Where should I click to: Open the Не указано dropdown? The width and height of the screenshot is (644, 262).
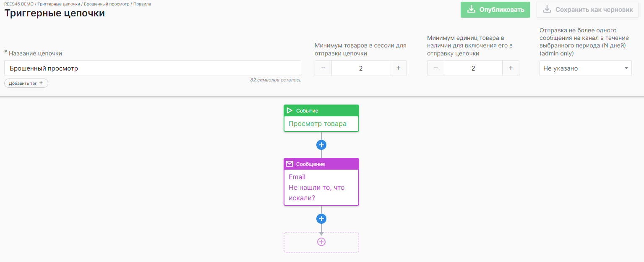[x=585, y=68]
